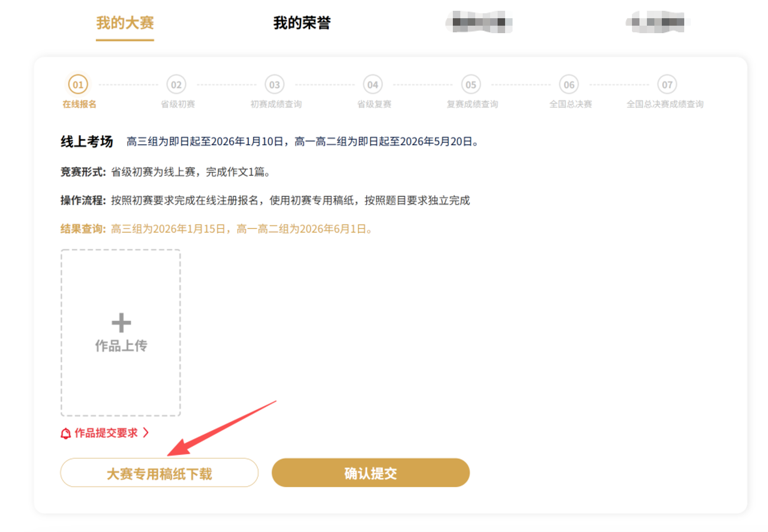This screenshot has width=768, height=532.
Task: Click the step 04 circle icon
Action: click(373, 85)
